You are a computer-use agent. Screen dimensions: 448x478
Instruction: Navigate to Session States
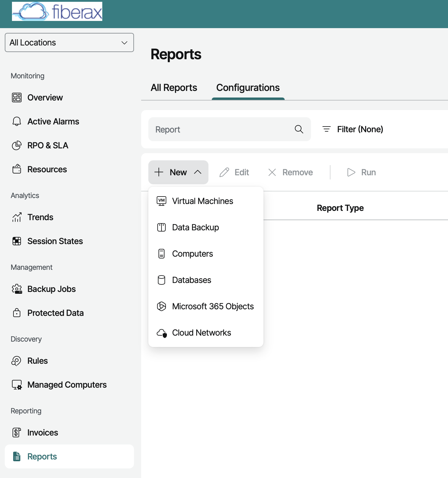coord(69,241)
